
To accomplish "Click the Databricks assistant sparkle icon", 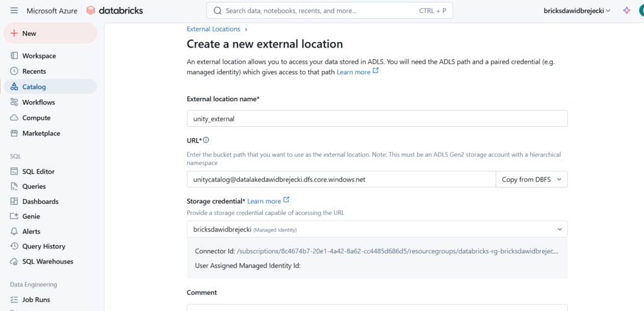I will (x=626, y=11).
